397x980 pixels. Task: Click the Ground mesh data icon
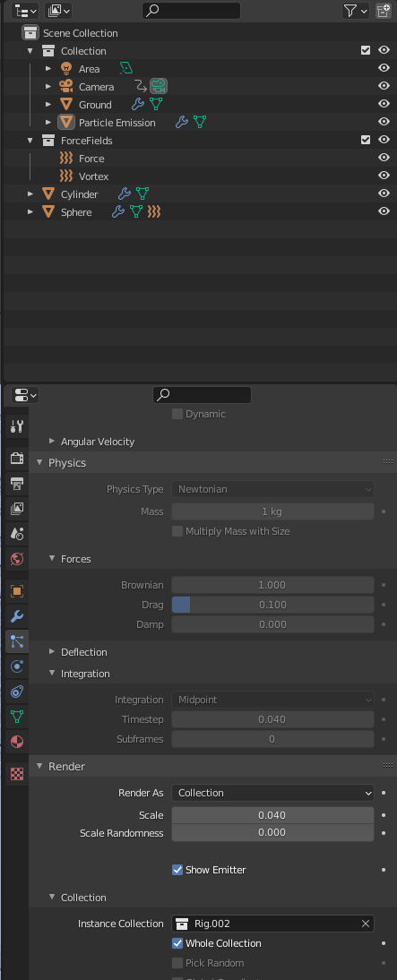tap(156, 105)
